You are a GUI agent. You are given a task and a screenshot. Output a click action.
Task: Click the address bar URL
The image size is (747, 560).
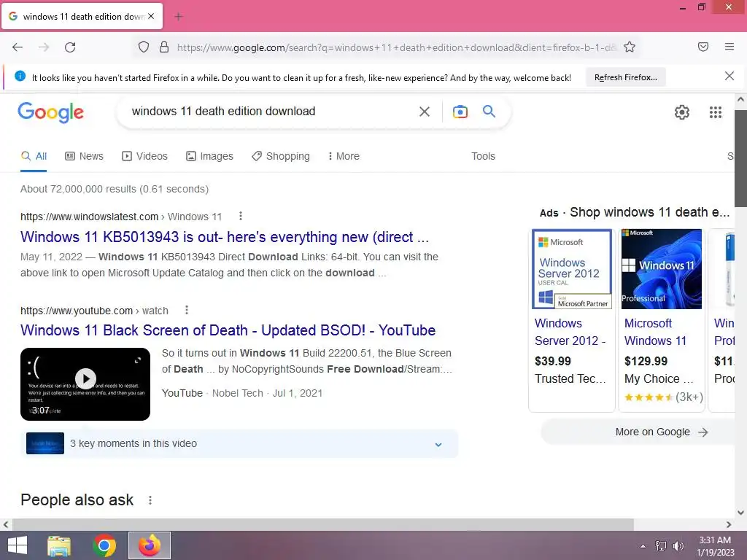(x=396, y=47)
